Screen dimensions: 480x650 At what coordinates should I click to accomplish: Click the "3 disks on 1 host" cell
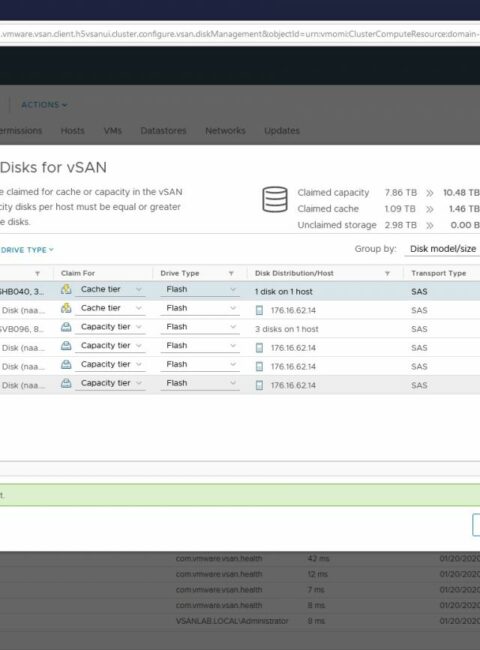pos(286,329)
